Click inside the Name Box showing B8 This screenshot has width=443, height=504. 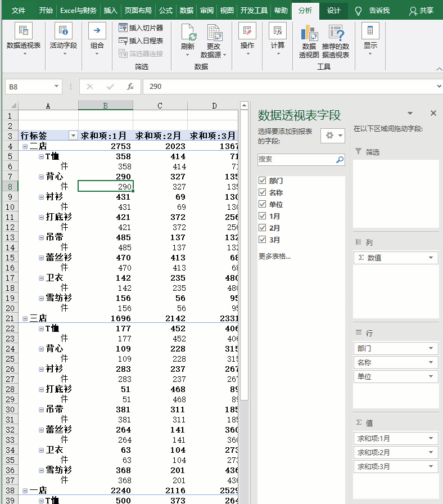click(29, 87)
